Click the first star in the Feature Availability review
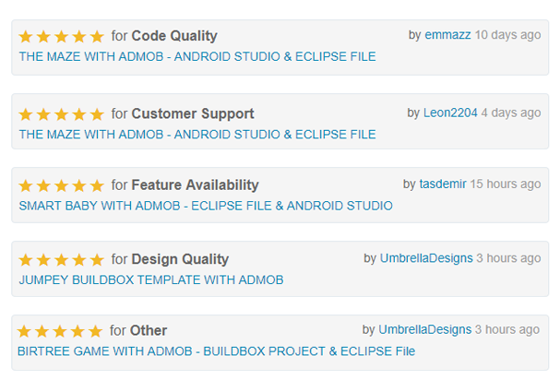Image resolution: width=560 pixels, height=392 pixels. tap(26, 185)
